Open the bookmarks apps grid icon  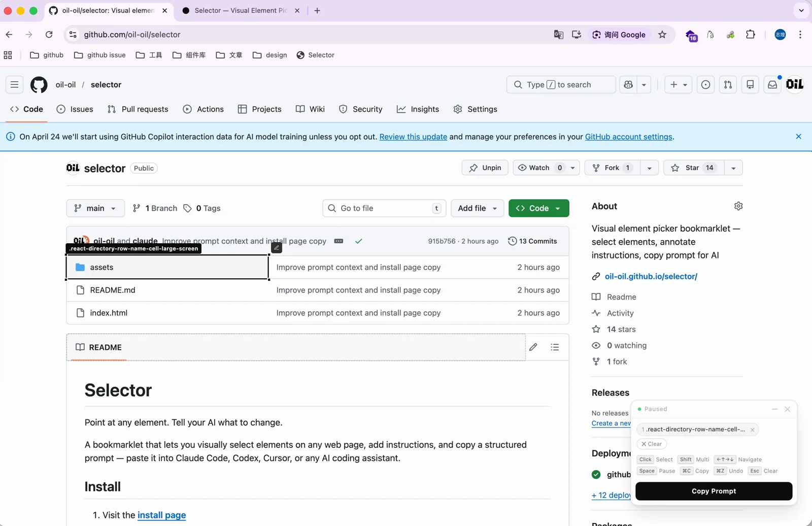click(8, 55)
